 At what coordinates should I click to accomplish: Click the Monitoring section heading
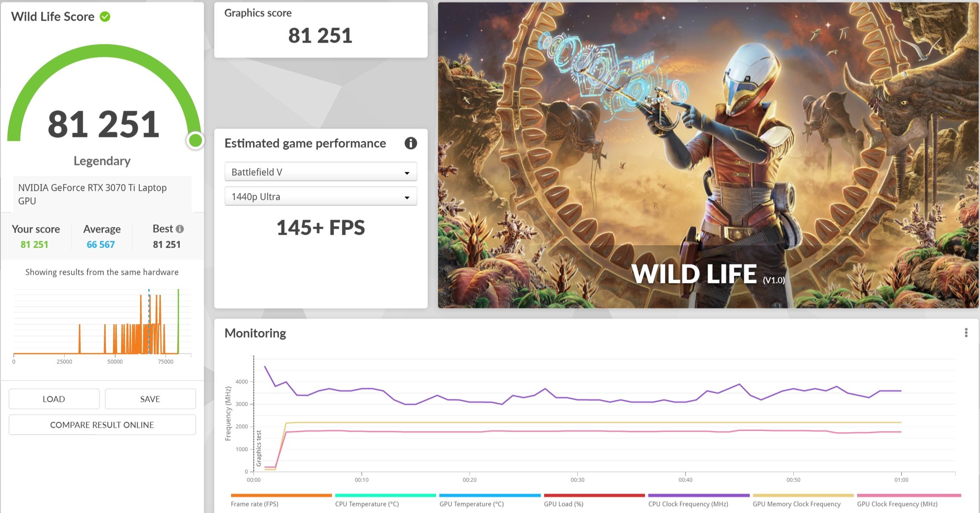coord(255,333)
